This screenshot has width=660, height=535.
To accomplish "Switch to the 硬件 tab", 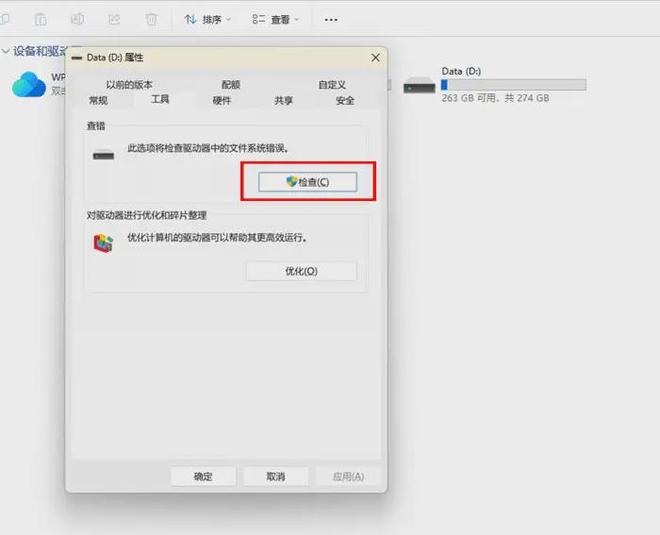I will pyautogui.click(x=222, y=100).
